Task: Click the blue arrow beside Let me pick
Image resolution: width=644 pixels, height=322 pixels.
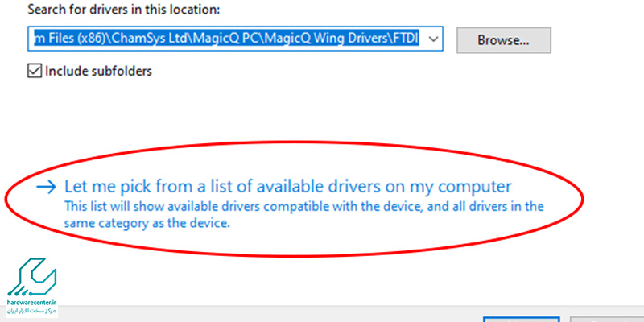Action: pyautogui.click(x=46, y=188)
